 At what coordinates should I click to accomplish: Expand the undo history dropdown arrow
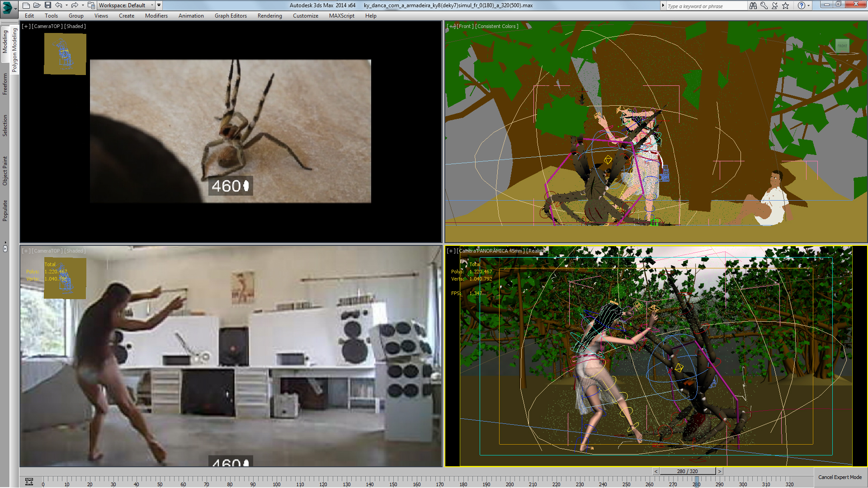click(66, 5)
